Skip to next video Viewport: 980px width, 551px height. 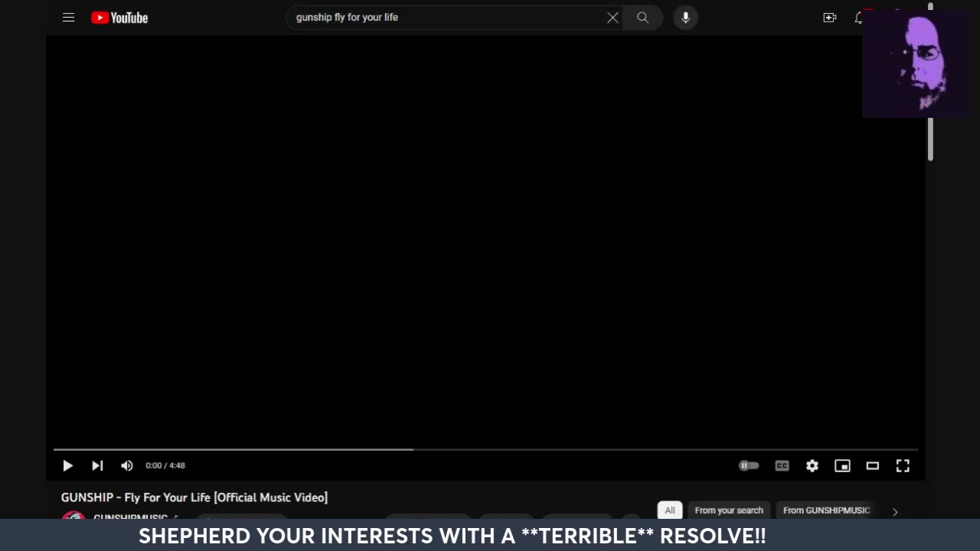coord(97,465)
